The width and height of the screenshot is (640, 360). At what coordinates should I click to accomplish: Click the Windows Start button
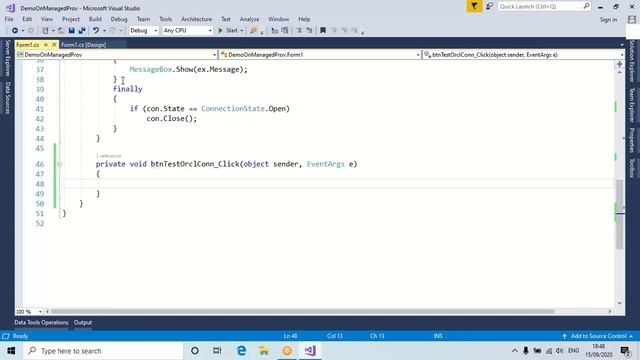click(11, 351)
